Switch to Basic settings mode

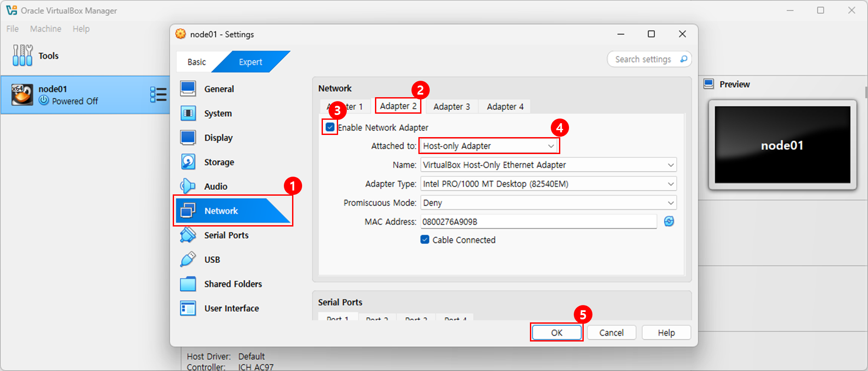(197, 62)
